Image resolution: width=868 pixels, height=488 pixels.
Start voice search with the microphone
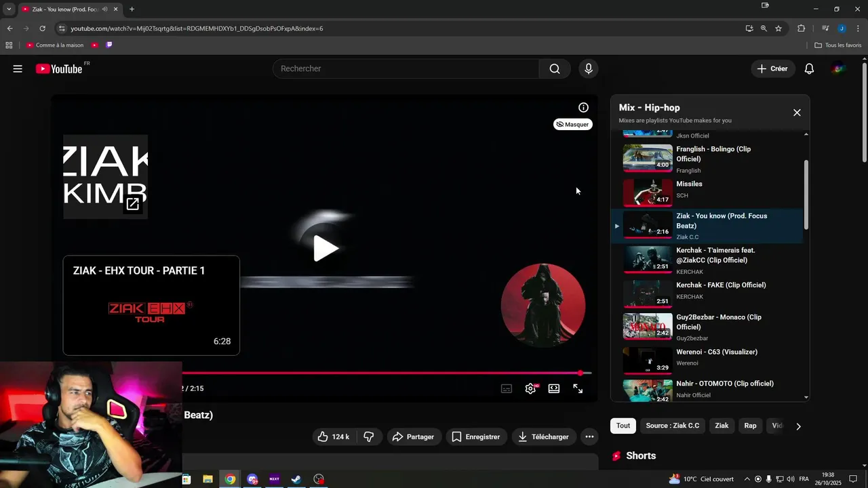click(589, 68)
